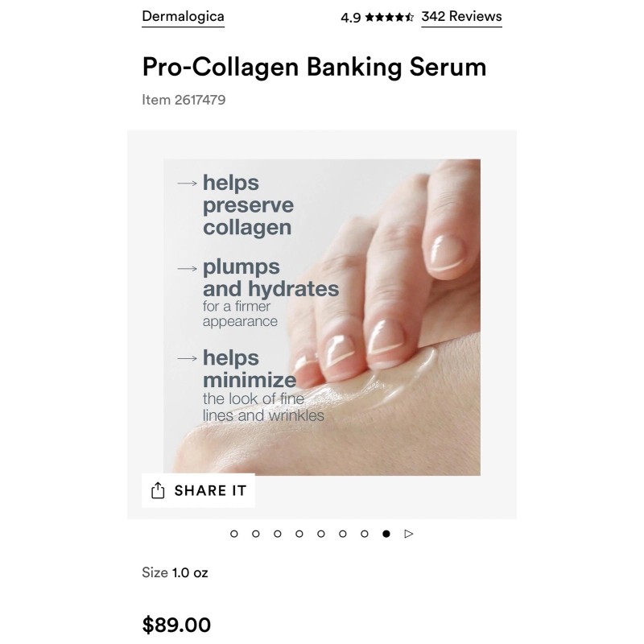Click the 4.9 rating score
This screenshot has height=644, width=644.
click(x=350, y=17)
